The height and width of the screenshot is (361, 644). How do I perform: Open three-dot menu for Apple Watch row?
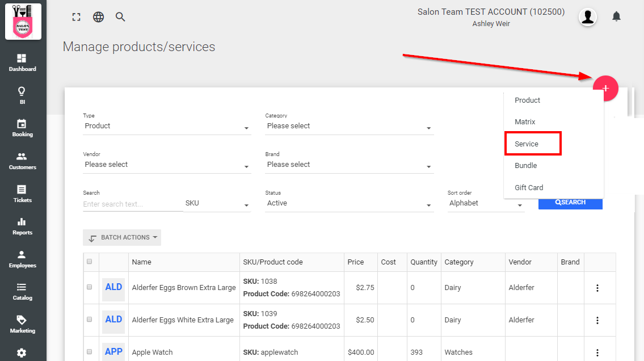597,352
